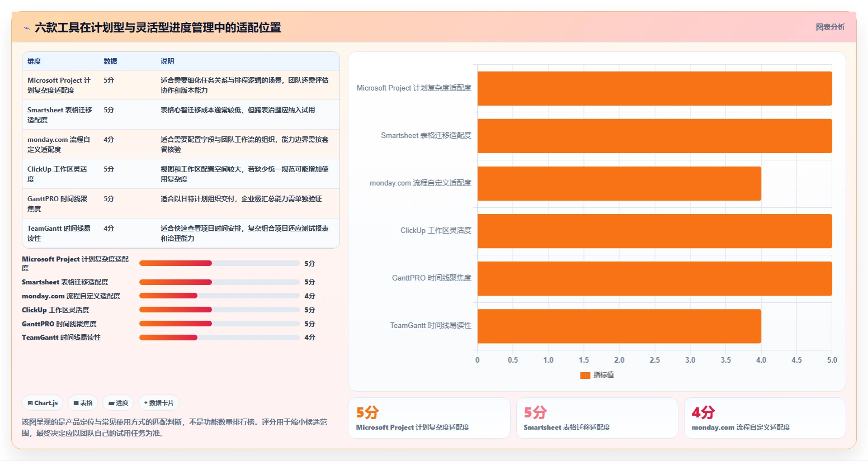Screen dimensions: 868x461
Task: Click the 4分 value in monday.com table row
Action: 108,140
